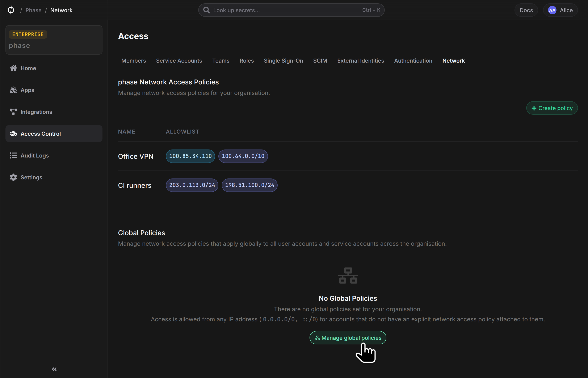This screenshot has height=378, width=588.
Task: Click the Ctrl + K shortcut hint
Action: coord(371,10)
